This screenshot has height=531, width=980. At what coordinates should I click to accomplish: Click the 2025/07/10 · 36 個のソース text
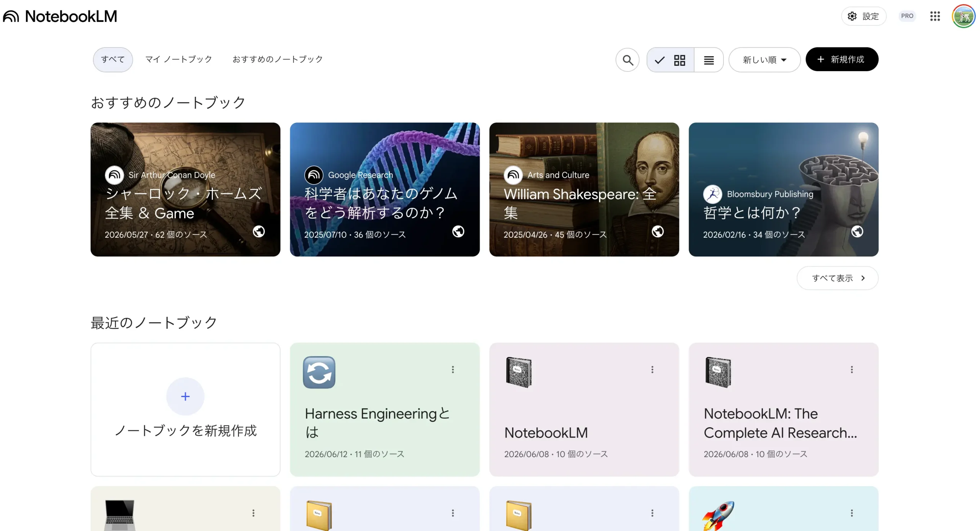coord(355,234)
